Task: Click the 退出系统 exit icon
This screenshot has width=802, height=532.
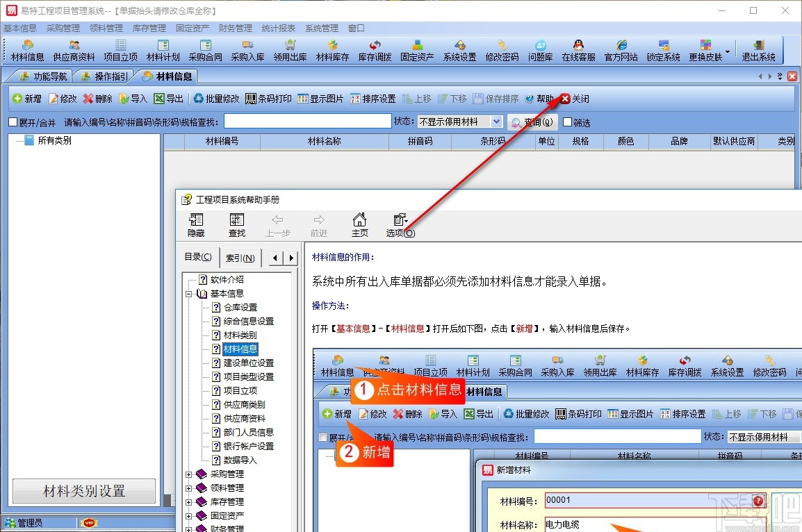Action: 758,50
